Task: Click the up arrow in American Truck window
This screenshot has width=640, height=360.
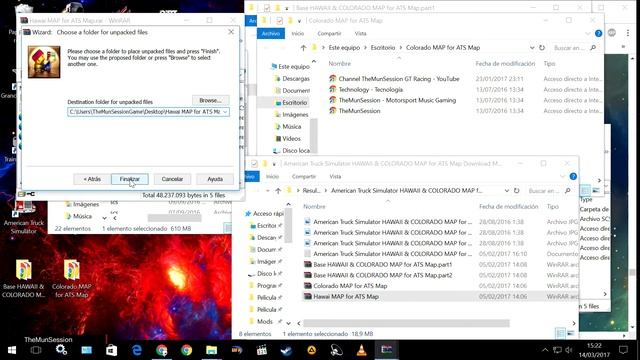Action: coord(278,191)
